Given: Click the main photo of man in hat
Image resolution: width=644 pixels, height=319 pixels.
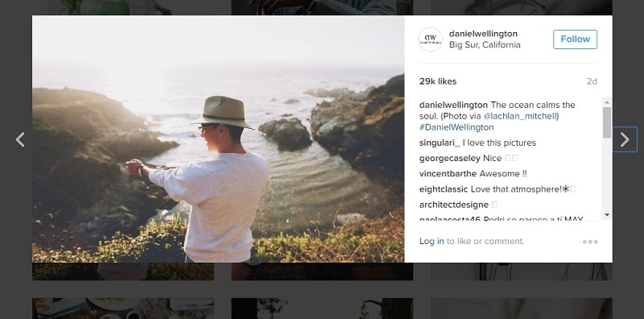Looking at the screenshot, I should pyautogui.click(x=218, y=139).
